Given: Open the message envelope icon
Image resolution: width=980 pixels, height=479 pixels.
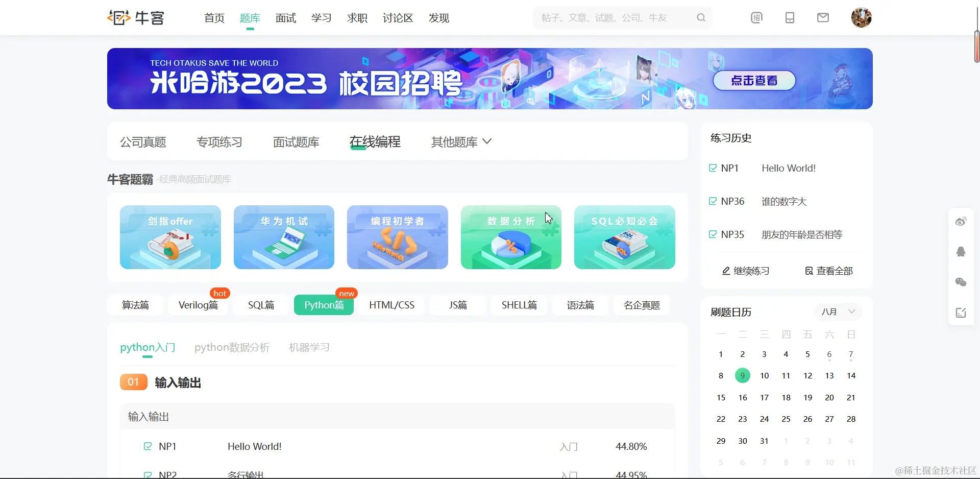Looking at the screenshot, I should click(x=823, y=17).
